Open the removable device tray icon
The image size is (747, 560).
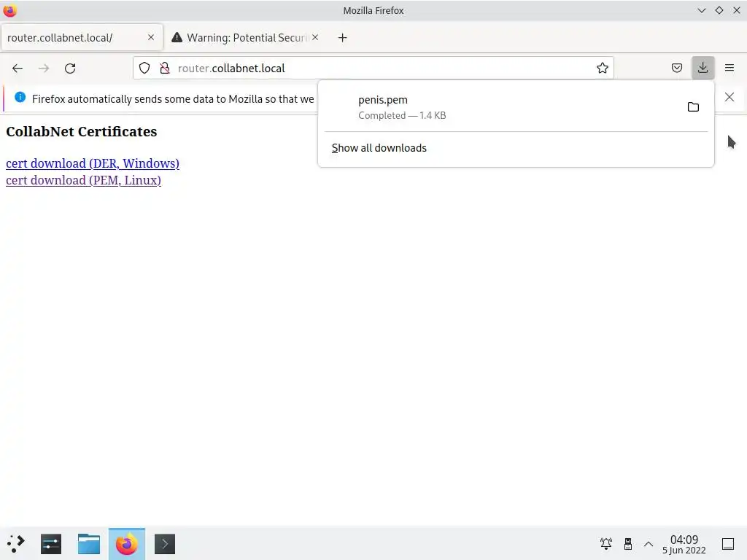(x=628, y=544)
